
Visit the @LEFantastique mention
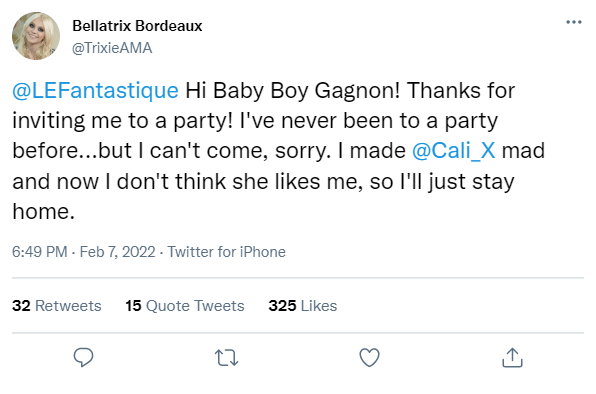pos(95,90)
